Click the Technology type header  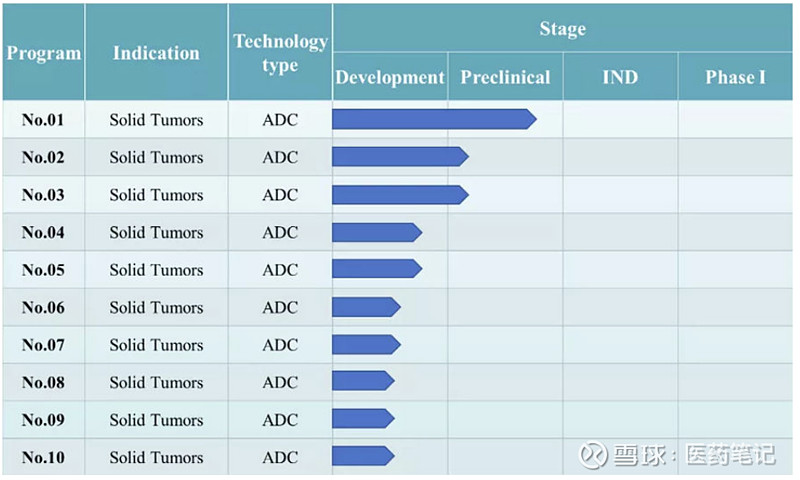280,53
